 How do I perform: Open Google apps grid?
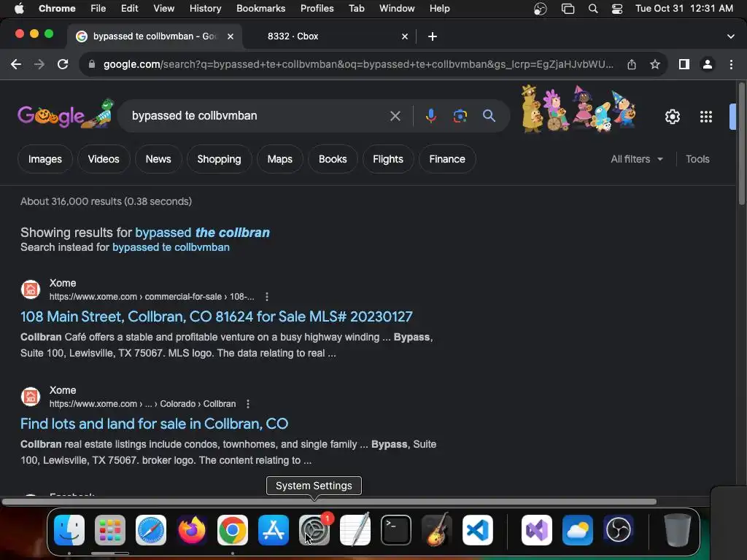pyautogui.click(x=706, y=117)
